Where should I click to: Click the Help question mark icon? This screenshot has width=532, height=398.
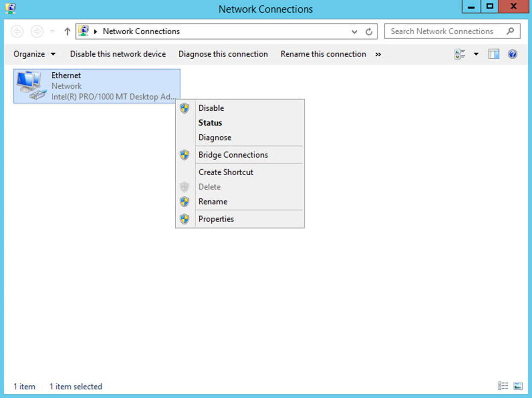tap(512, 54)
